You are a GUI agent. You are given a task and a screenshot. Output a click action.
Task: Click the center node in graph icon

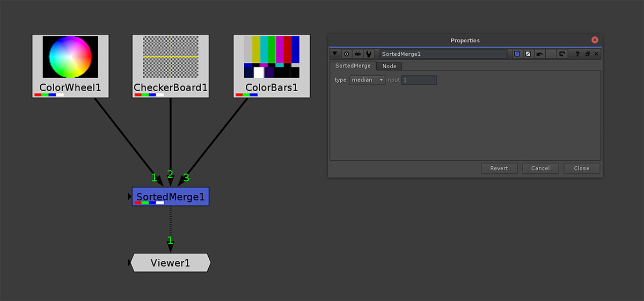347,54
